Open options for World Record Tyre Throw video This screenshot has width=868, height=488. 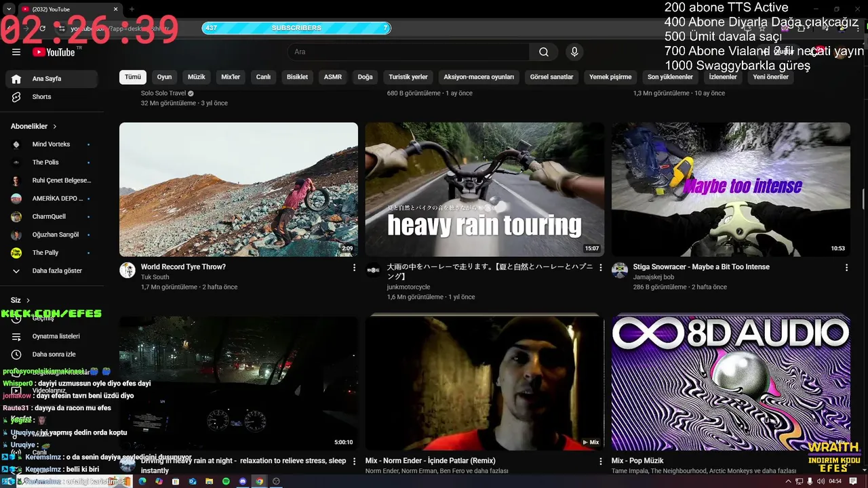[x=354, y=268]
